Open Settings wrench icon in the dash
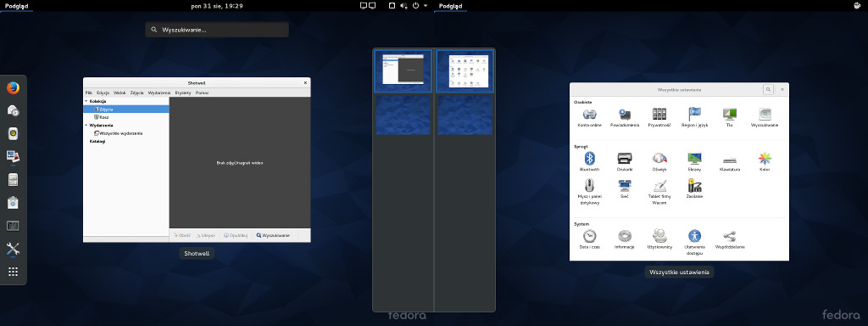The image size is (868, 326). click(14, 249)
